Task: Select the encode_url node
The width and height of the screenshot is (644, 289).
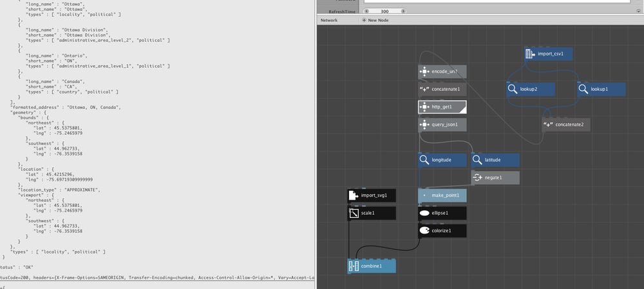Action: pyautogui.click(x=442, y=72)
